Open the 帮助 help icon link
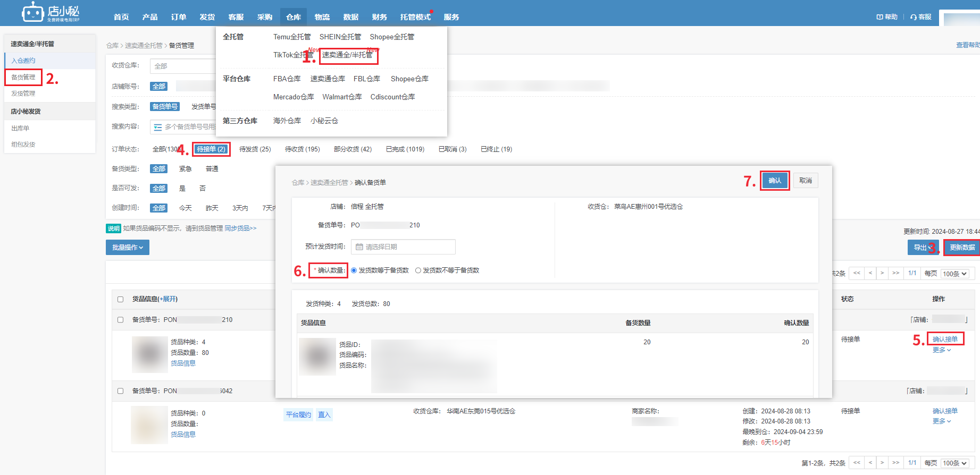 [886, 17]
